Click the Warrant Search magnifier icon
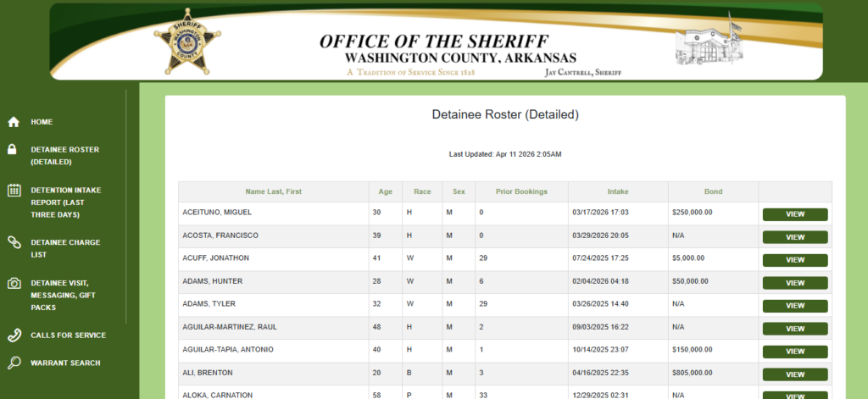Viewport: 868px width, 399px height. coord(14,363)
